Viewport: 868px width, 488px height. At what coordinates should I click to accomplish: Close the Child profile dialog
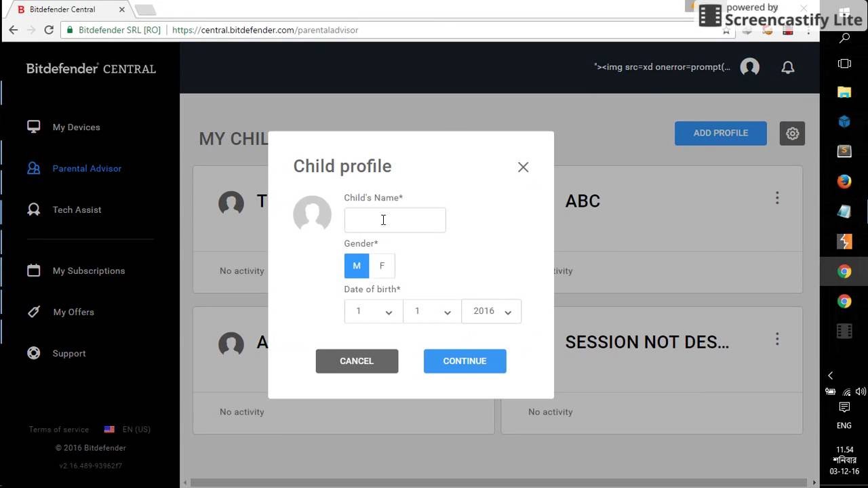coord(523,167)
